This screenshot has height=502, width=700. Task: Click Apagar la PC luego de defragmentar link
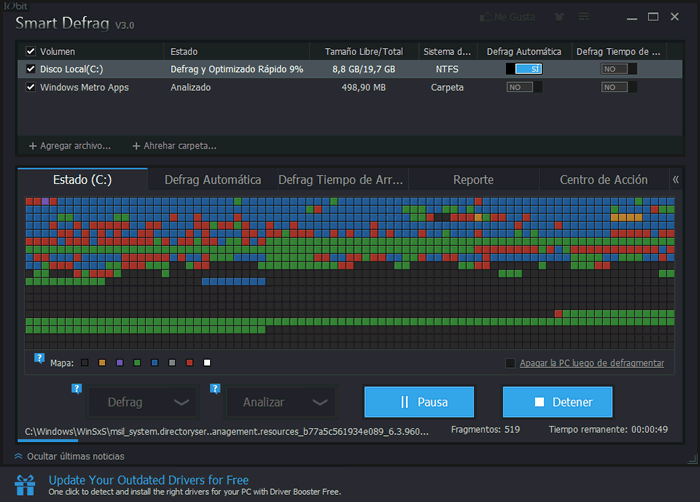point(592,363)
